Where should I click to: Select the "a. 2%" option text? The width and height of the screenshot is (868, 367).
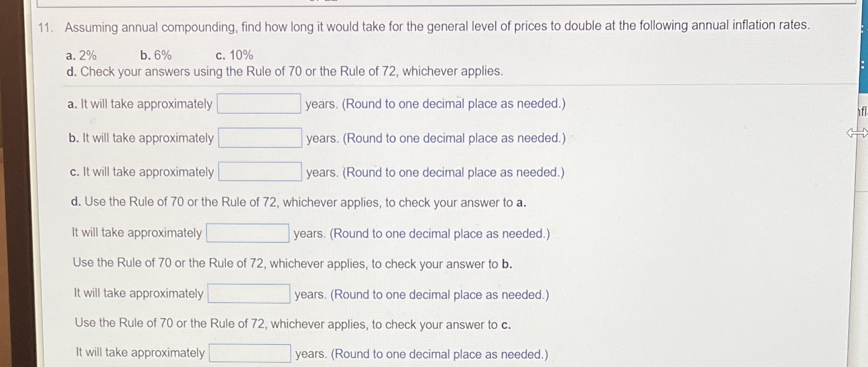[83, 54]
